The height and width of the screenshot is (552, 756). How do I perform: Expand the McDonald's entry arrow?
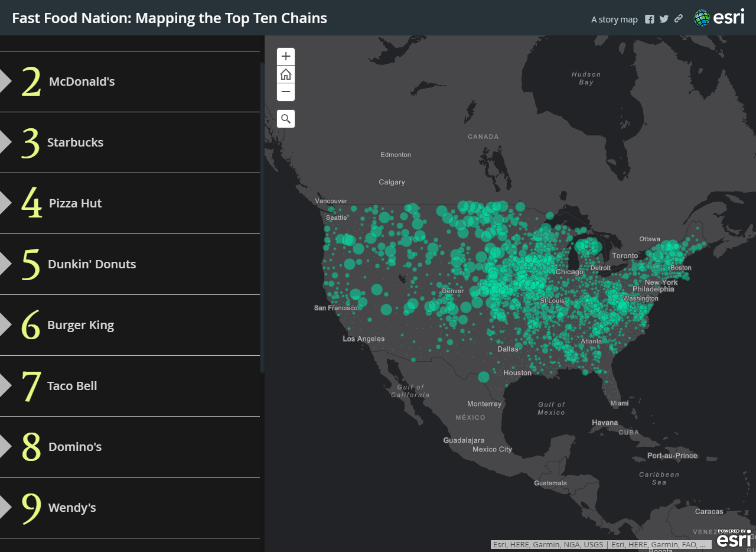pyautogui.click(x=5, y=82)
